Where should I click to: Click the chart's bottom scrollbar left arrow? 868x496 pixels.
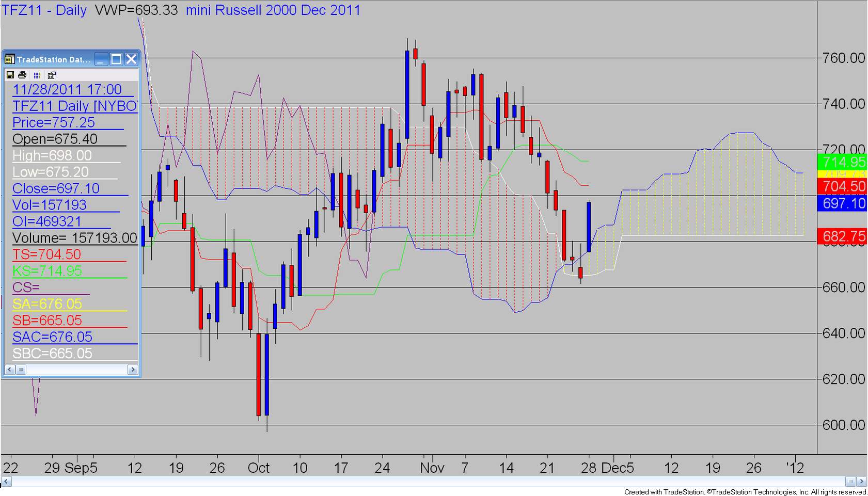[6, 482]
